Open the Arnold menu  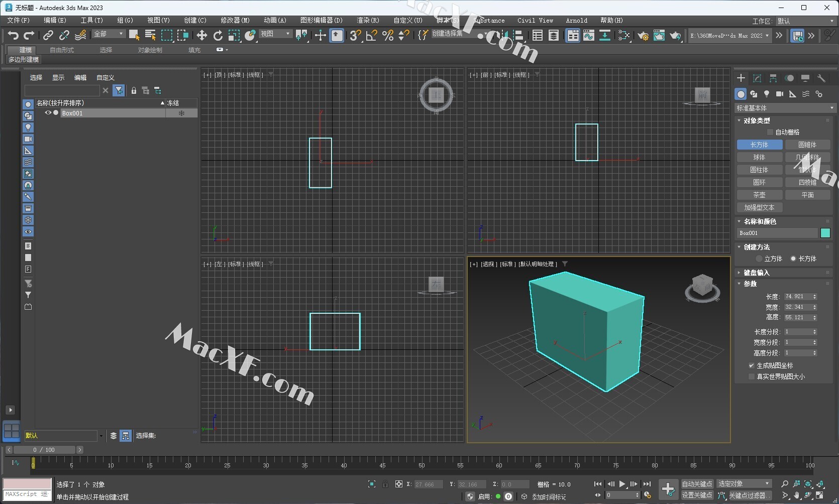click(576, 21)
